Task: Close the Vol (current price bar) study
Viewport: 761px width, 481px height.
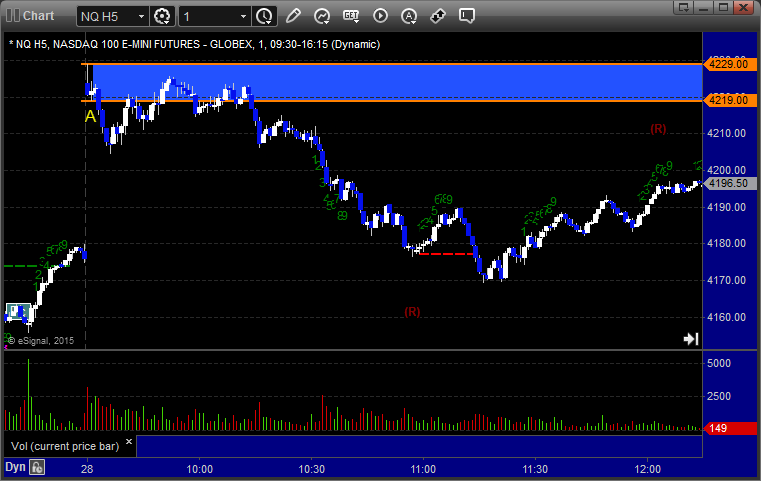Action: click(x=129, y=442)
